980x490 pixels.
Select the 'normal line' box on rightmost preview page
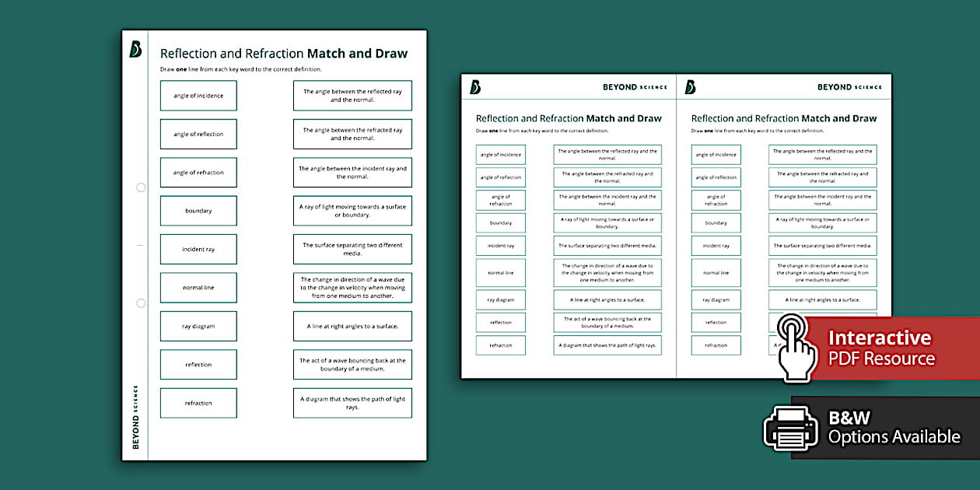coord(716,273)
